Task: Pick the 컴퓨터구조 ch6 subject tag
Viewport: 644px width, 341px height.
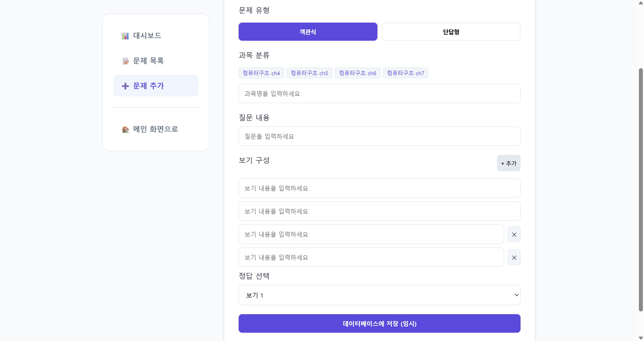Action: 358,73
